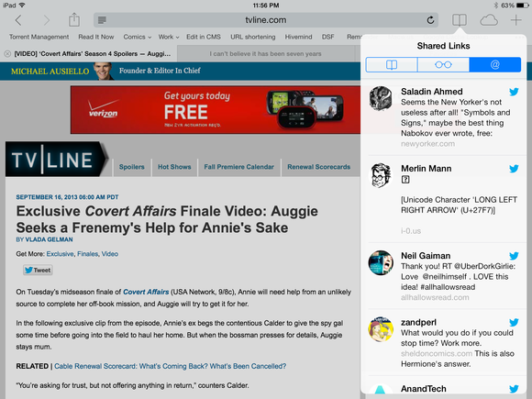532x399 pixels.
Task: Toggle the Bookmarks book icon in toolbar
Action: (460, 20)
